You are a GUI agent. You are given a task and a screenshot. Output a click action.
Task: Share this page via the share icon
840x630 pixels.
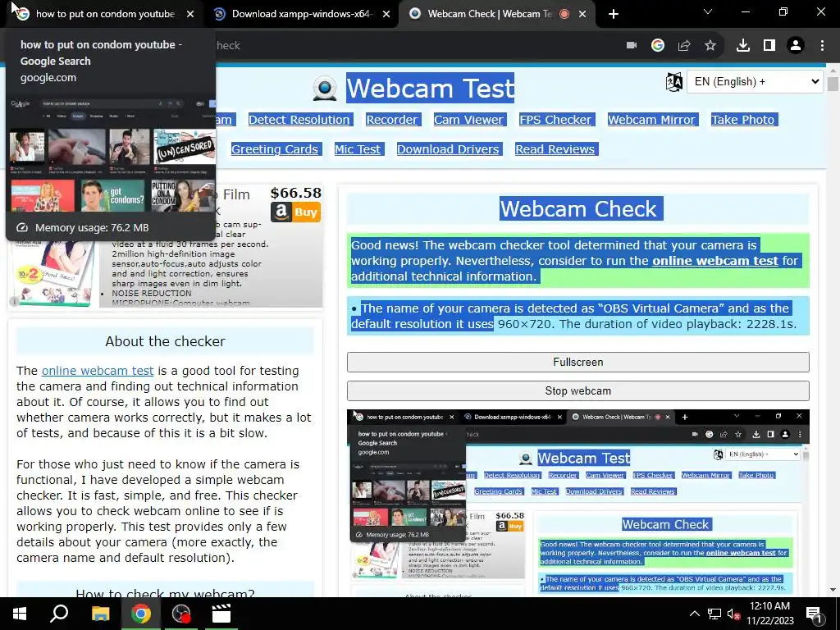pyautogui.click(x=684, y=46)
